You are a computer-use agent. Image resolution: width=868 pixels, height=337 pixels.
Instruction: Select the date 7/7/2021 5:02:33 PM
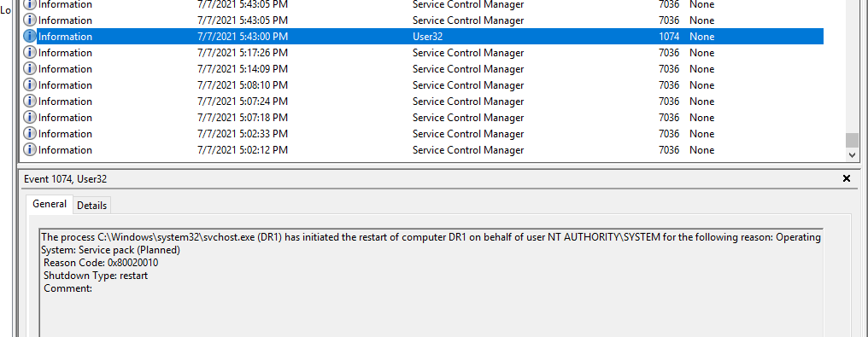click(x=243, y=134)
